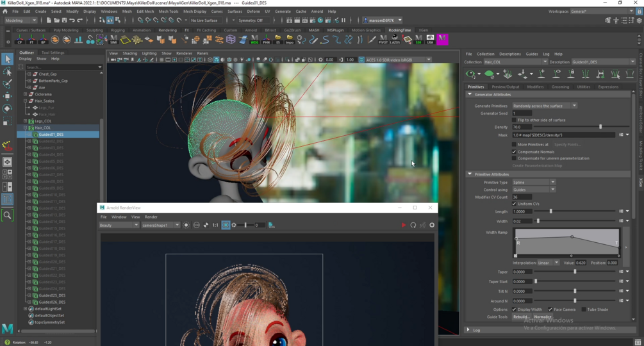This screenshot has width=644, height=346.
Task: Collapse Primitive Attributes section
Action: pyautogui.click(x=470, y=174)
